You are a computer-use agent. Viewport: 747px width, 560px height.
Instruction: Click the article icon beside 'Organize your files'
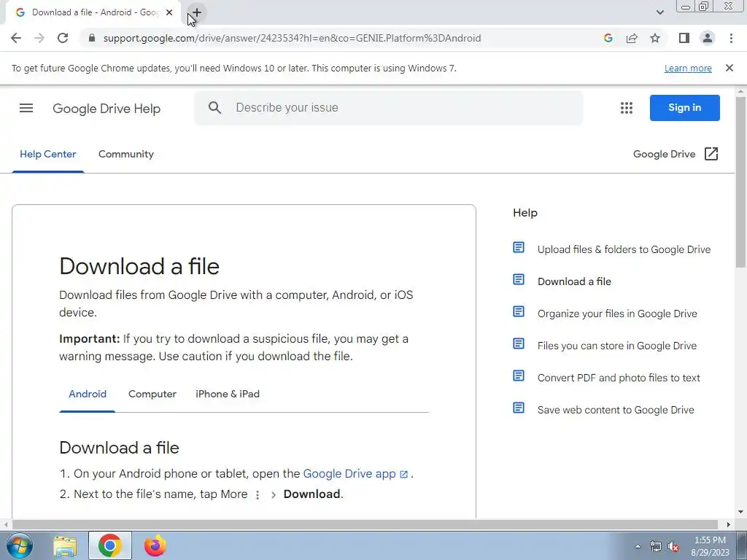519,312
